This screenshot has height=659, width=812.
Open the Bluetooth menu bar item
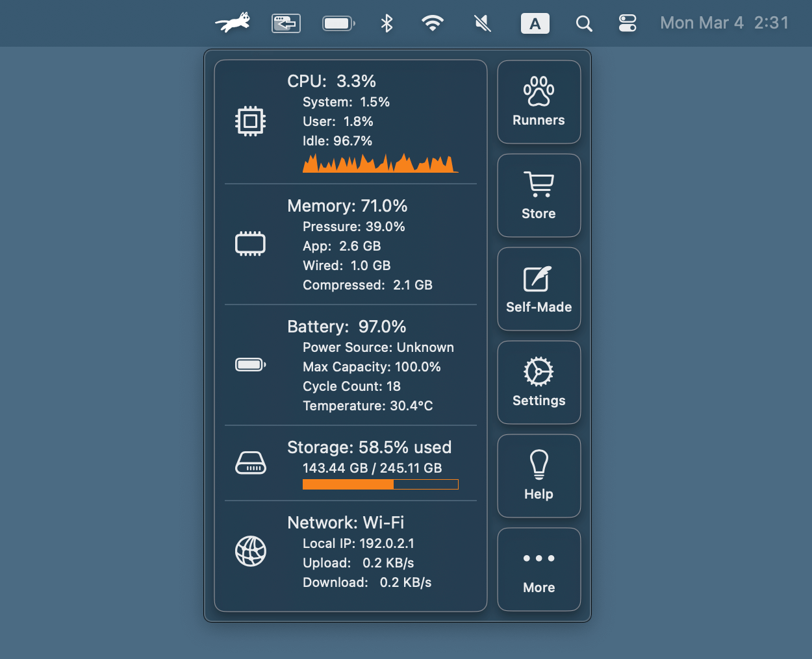coord(387,23)
